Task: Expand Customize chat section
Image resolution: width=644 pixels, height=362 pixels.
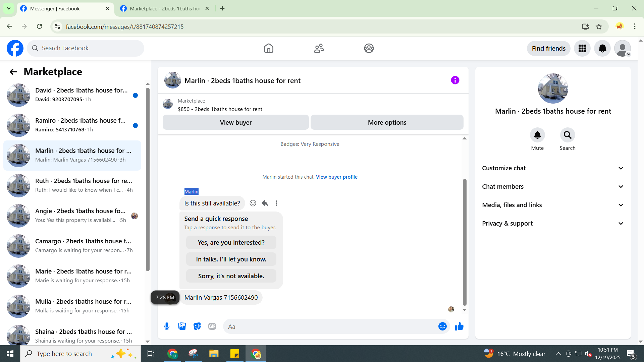Action: pyautogui.click(x=553, y=168)
